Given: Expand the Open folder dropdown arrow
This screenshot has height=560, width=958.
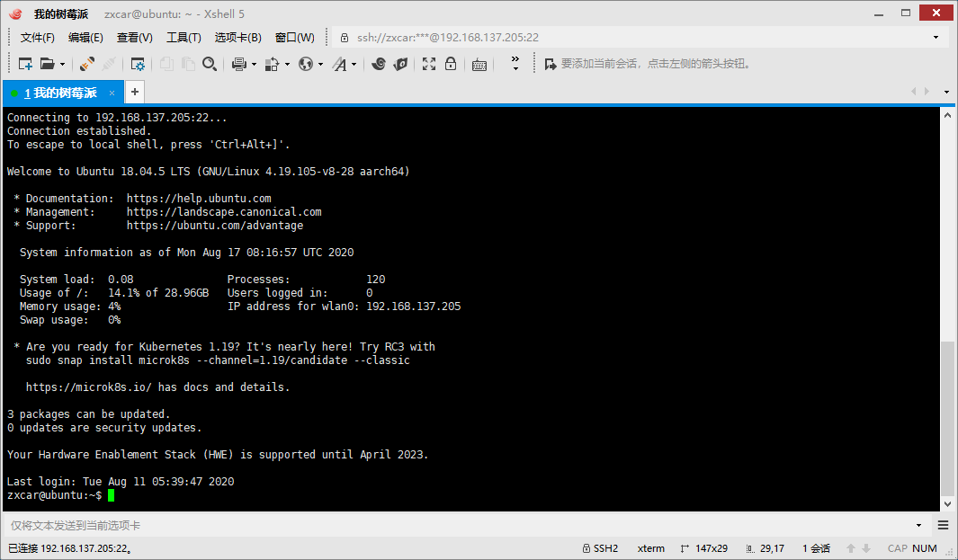Looking at the screenshot, I should pyautogui.click(x=62, y=64).
